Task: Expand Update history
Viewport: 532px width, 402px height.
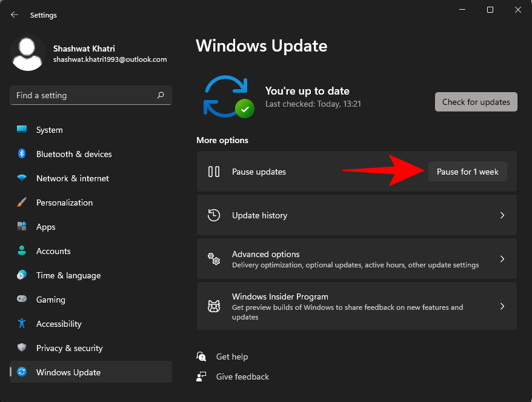Action: point(357,215)
